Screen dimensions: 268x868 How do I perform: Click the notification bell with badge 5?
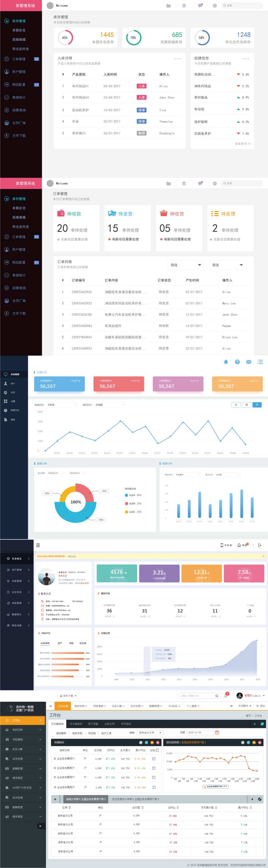click(226, 696)
